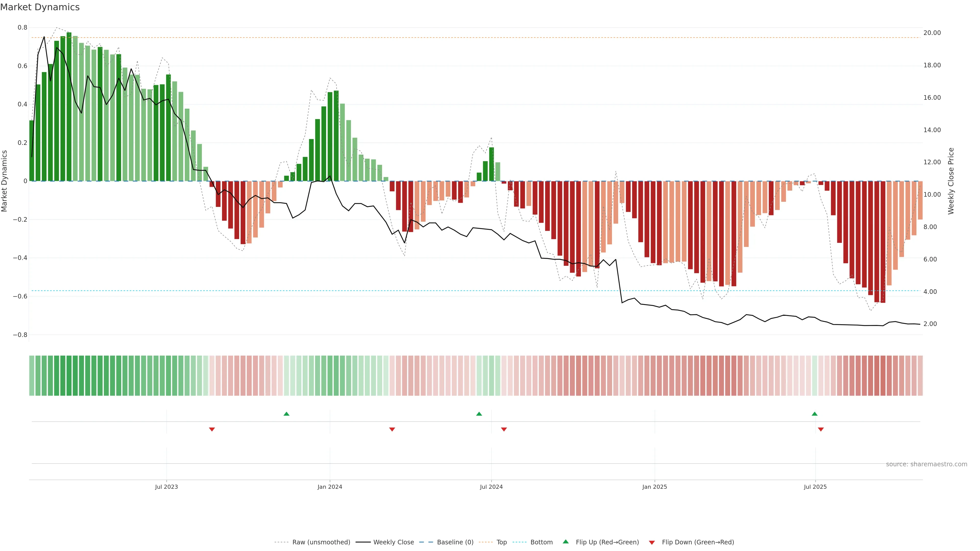
Task: Click the Flip Down legend triangle icon
Action: click(x=652, y=542)
